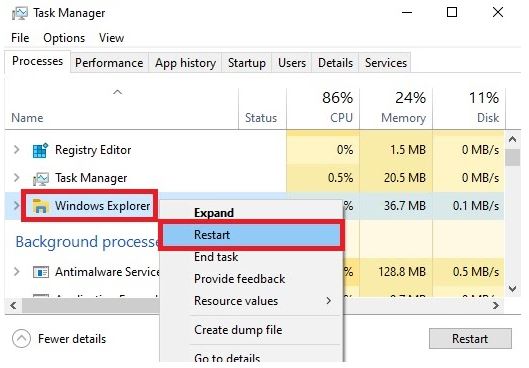The image size is (529, 368).
Task: Click the Antimalware Service process icon
Action: pos(41,272)
